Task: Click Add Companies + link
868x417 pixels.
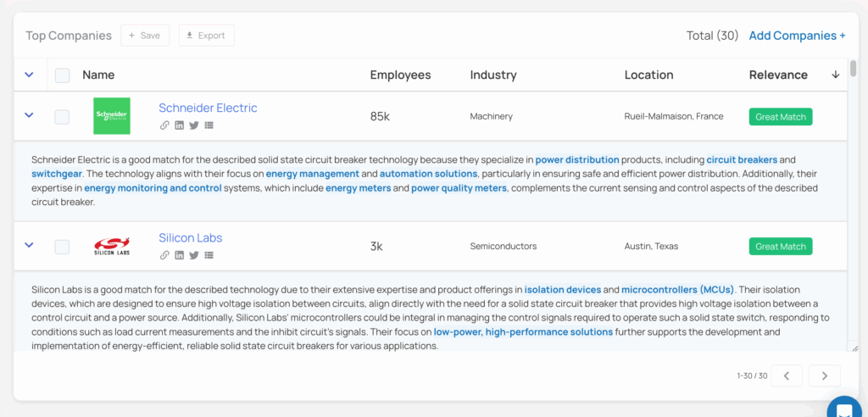Action: click(797, 36)
